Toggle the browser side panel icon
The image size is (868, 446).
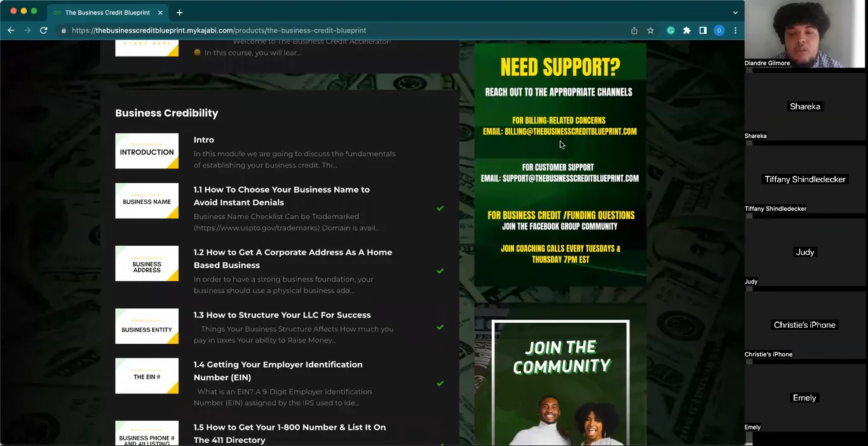(703, 30)
